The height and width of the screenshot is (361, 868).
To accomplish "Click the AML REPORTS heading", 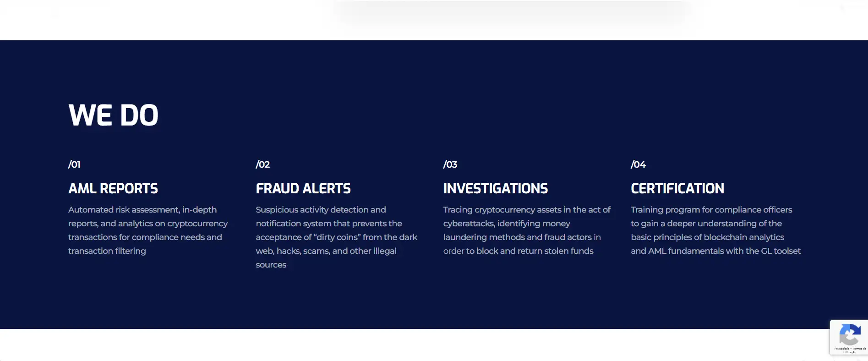I will 113,188.
